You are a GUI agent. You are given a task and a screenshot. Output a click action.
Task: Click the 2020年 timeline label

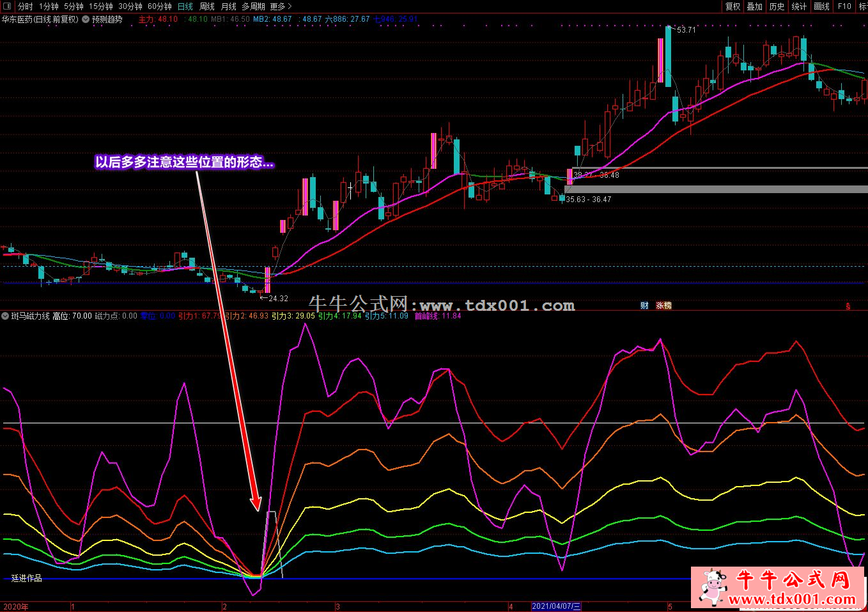[15, 607]
